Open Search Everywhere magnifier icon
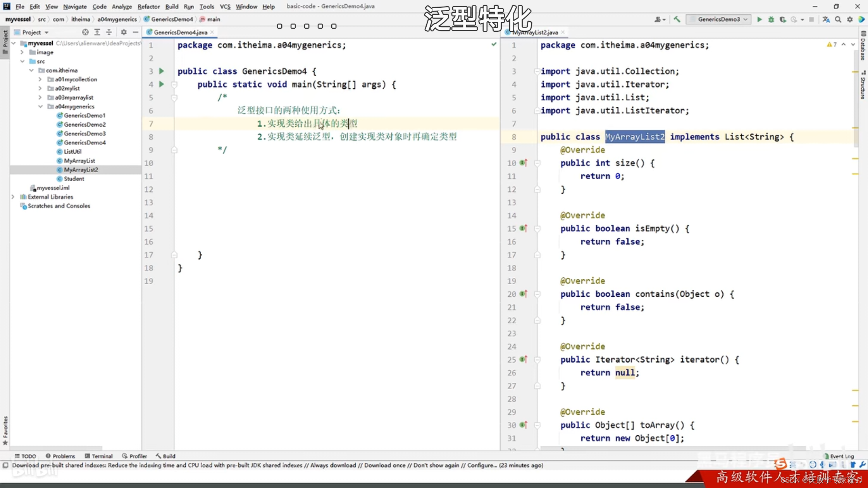This screenshot has width=868, height=488. point(838,19)
